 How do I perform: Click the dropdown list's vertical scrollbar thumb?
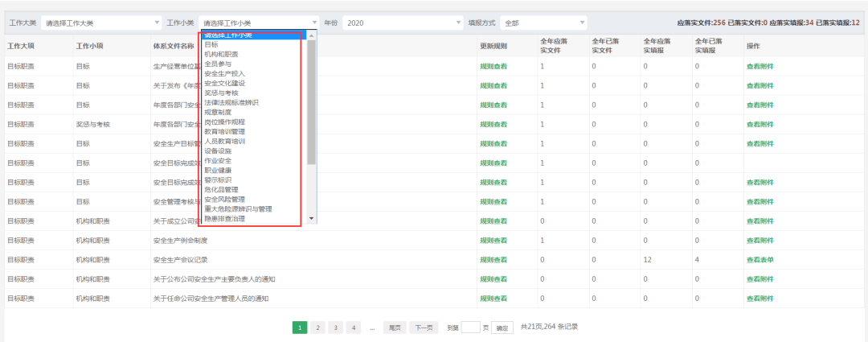pyautogui.click(x=312, y=101)
